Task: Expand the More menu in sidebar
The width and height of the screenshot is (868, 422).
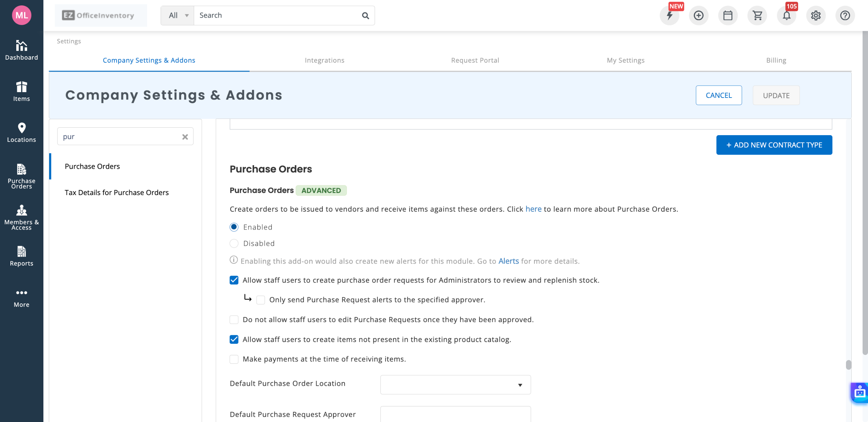Action: (x=21, y=297)
